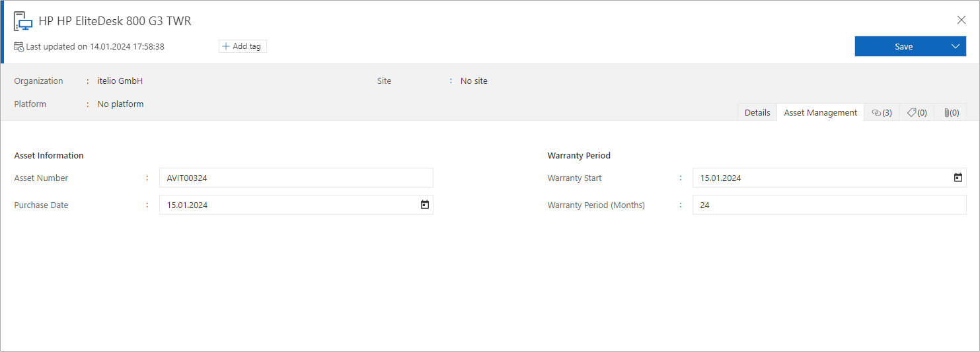Open Purchase Date calendar picker
Screen dimensions: 980x352
point(425,205)
